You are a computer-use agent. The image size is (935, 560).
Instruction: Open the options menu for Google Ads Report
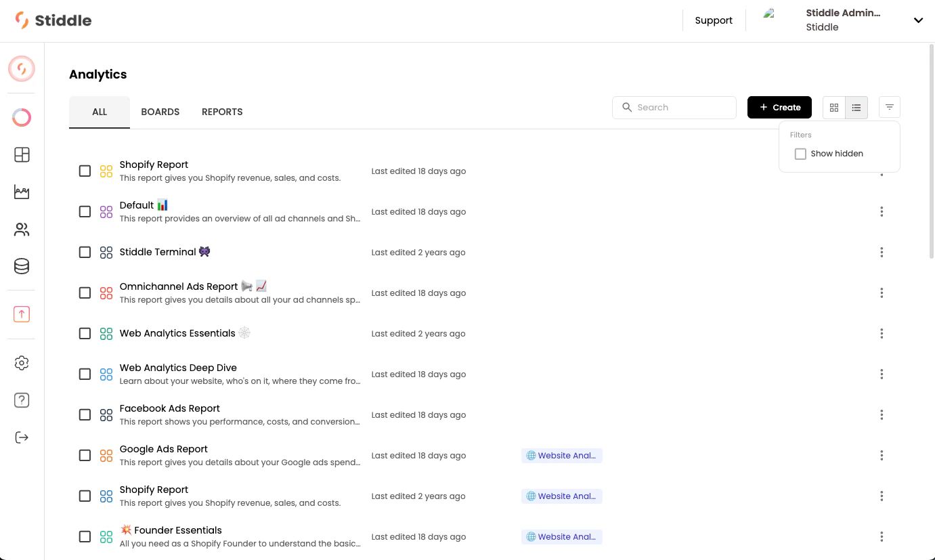tap(882, 455)
